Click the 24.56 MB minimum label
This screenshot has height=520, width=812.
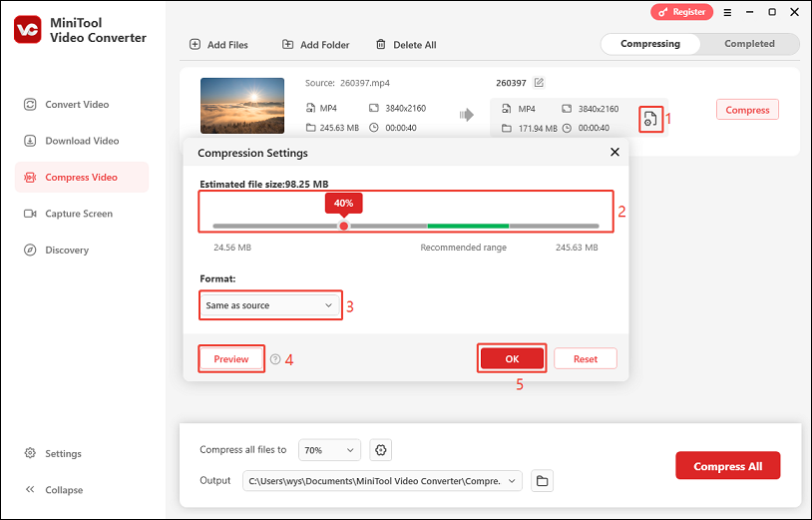[232, 248]
